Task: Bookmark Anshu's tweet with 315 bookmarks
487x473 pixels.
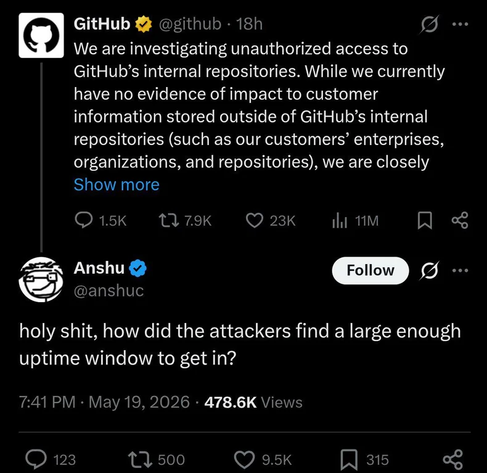Action: pyautogui.click(x=364, y=460)
